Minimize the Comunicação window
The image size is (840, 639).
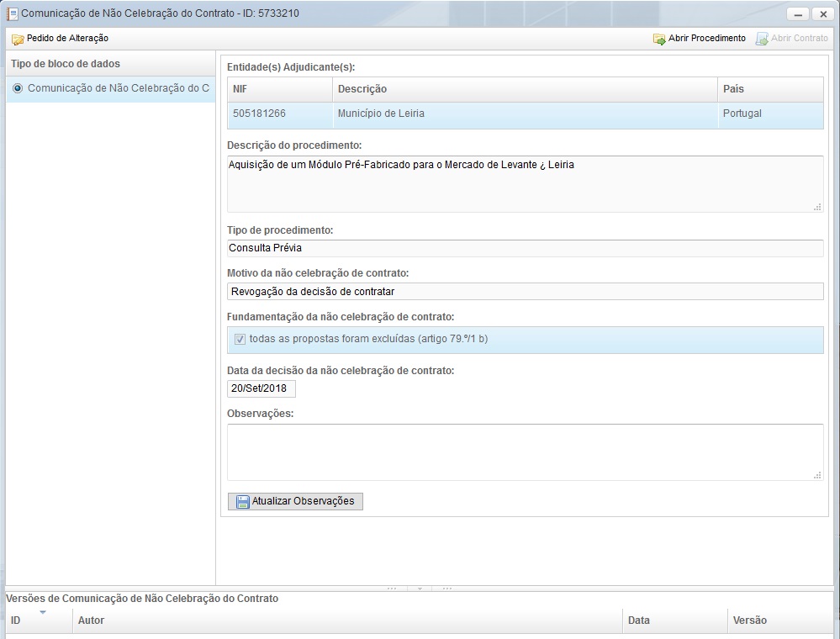click(x=797, y=14)
